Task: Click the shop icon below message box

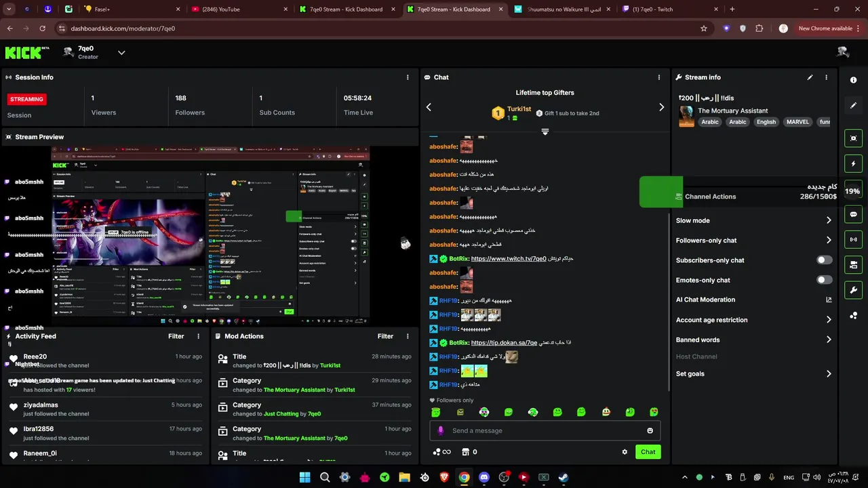Action: [466, 452]
